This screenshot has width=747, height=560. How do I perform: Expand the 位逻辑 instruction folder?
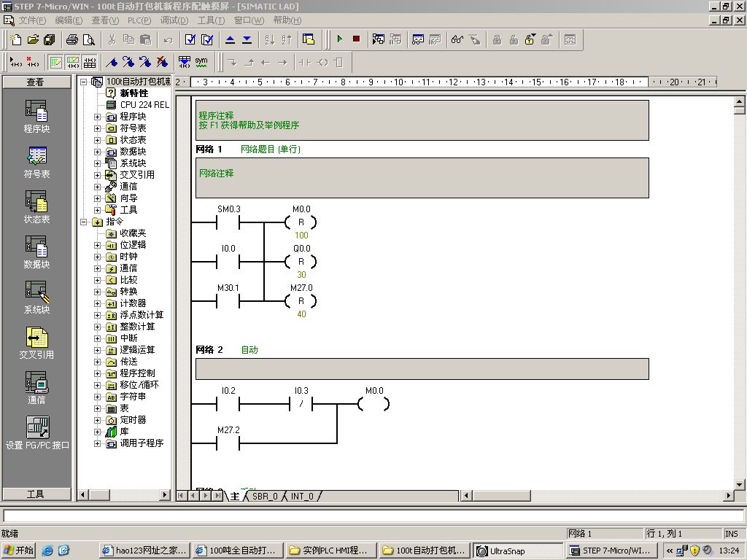coord(98,245)
